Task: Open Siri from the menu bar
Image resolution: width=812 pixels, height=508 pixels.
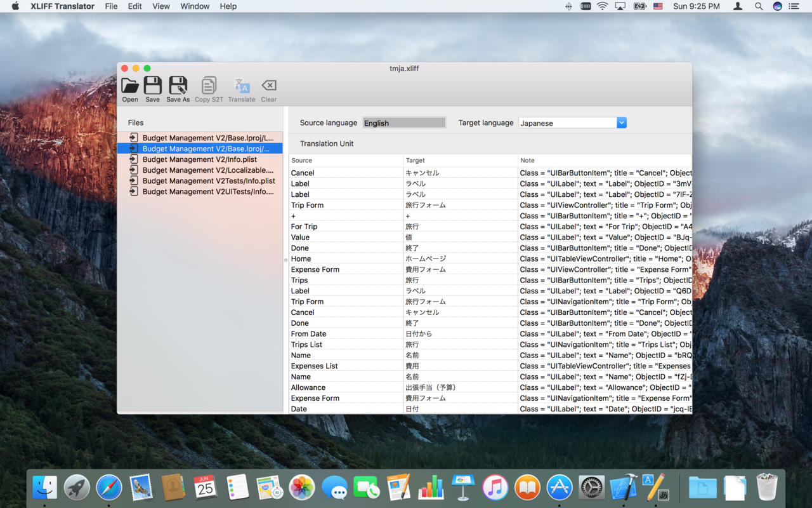Action: 777,6
